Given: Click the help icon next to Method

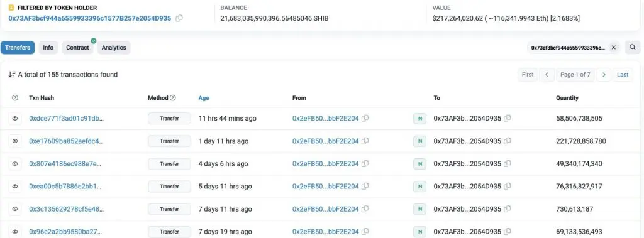Looking at the screenshot, I should 173,98.
